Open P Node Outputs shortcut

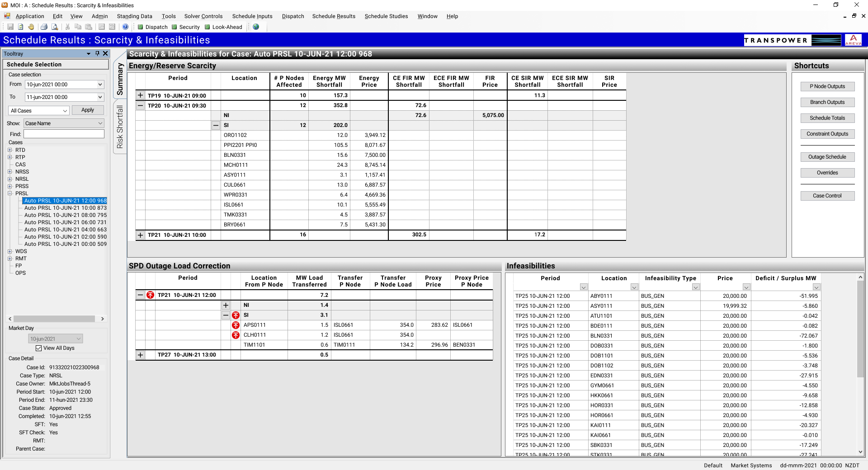[827, 86]
